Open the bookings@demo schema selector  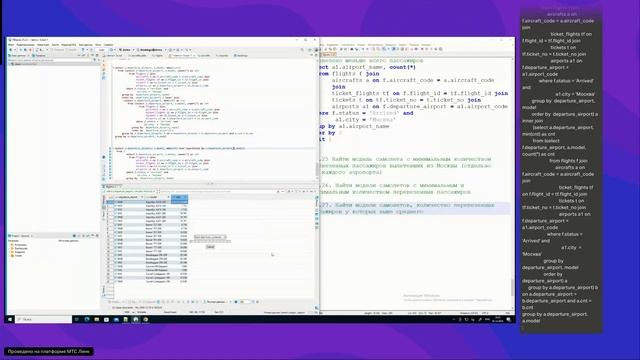tap(151, 50)
